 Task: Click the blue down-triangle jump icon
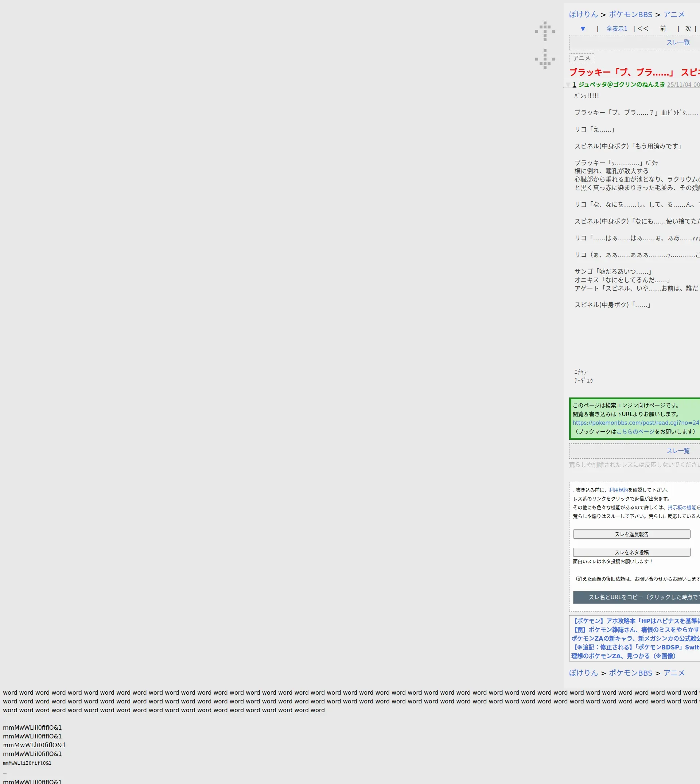(583, 29)
